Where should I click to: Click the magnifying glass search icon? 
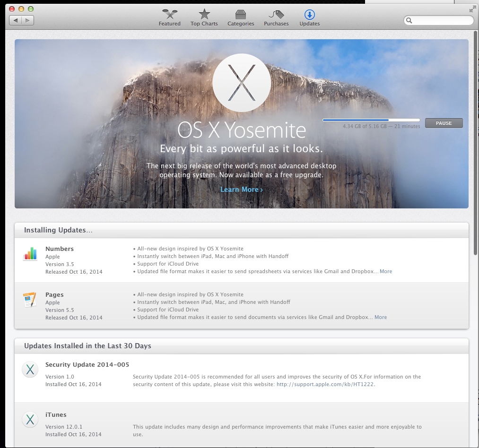(409, 20)
